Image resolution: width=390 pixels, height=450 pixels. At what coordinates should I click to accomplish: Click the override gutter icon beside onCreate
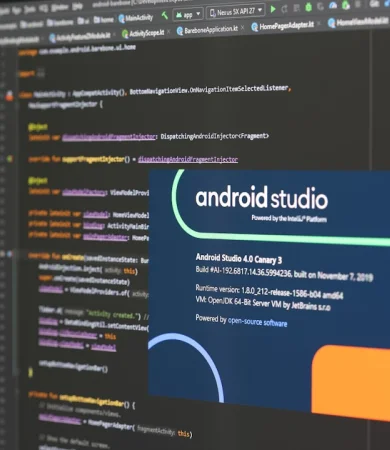coord(9,254)
